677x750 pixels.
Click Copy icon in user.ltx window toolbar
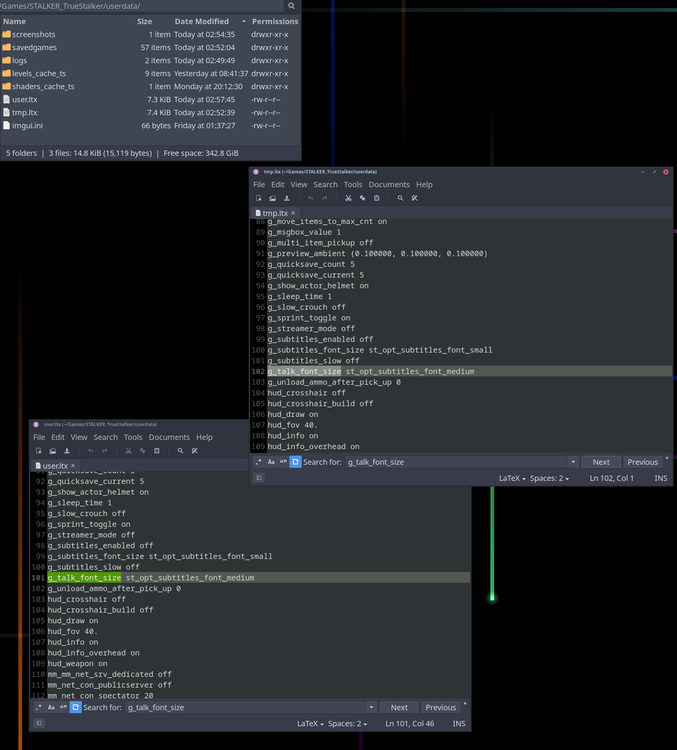142,451
